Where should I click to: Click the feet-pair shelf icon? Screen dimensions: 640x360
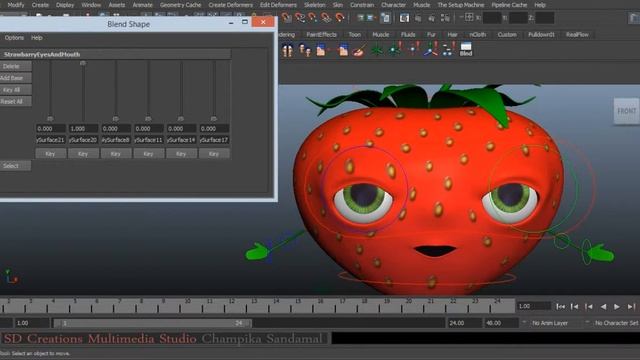287,50
